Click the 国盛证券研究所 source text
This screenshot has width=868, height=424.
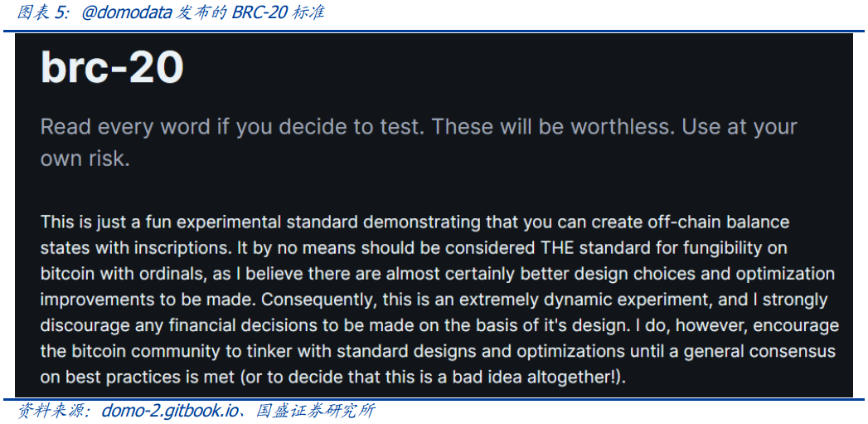click(x=315, y=412)
